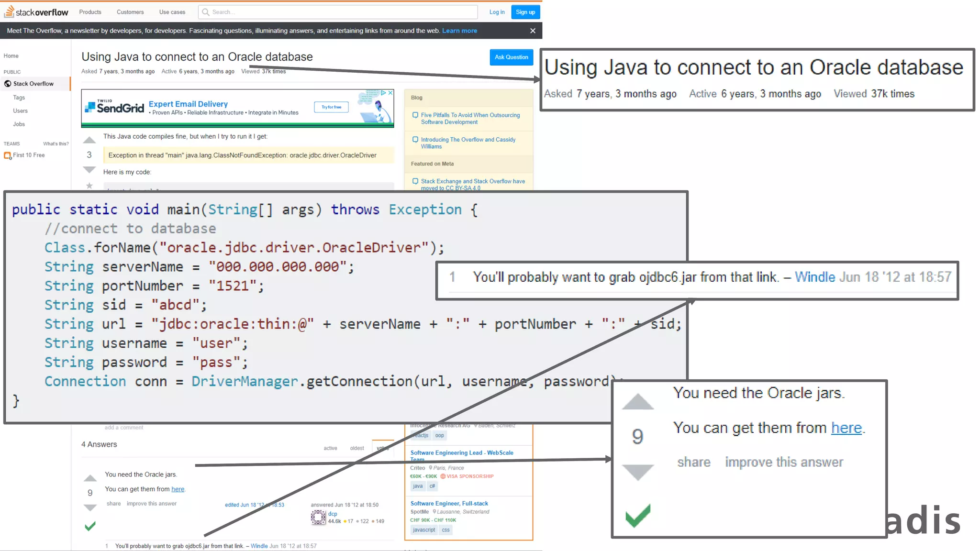
Task: Go to Tags in sidebar
Action: (19, 98)
